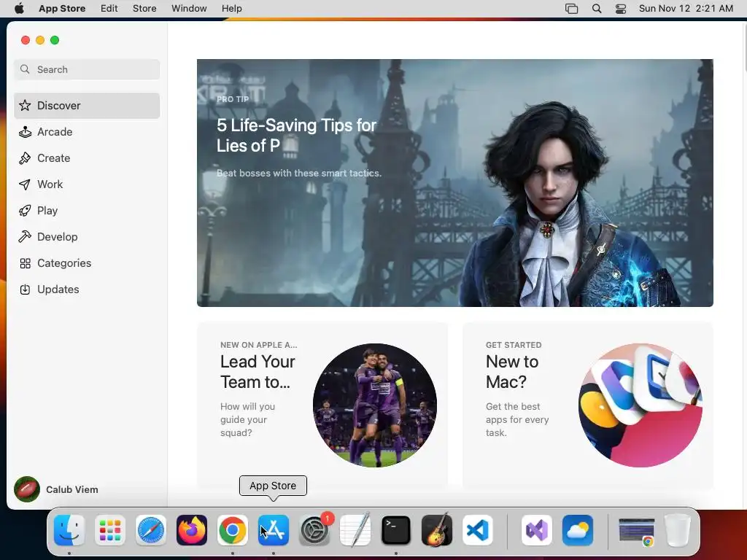Click the Discover star icon
Viewport: 747px width, 560px height.
pos(25,105)
